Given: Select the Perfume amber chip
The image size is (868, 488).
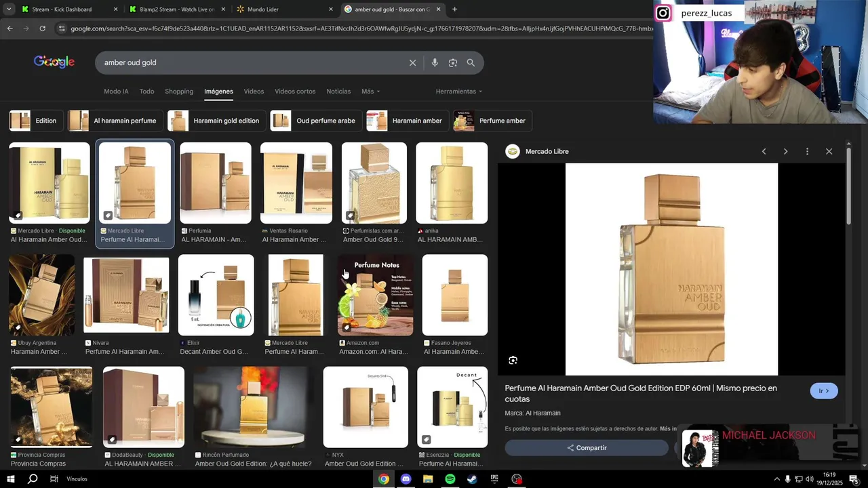Looking at the screenshot, I should (492, 121).
